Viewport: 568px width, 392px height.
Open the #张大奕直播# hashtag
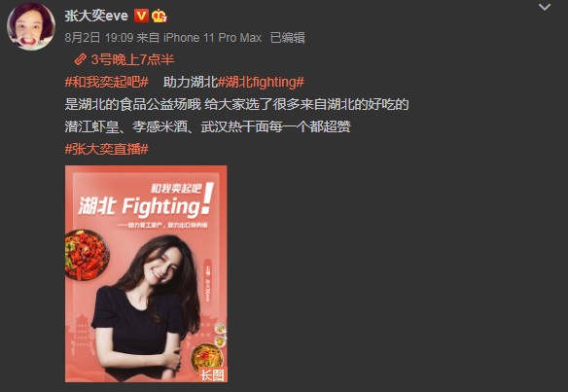[107, 149]
